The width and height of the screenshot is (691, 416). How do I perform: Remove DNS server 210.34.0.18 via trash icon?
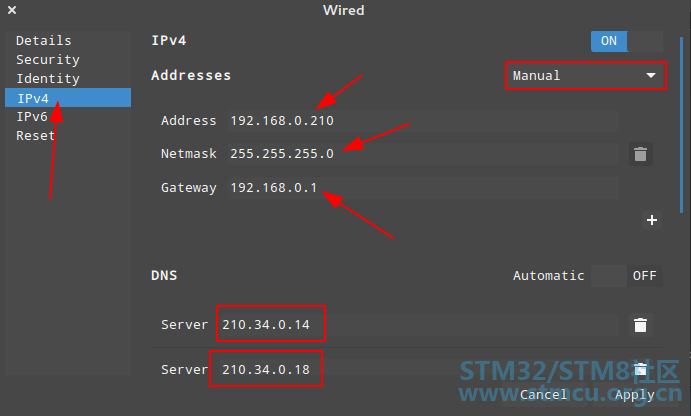pos(640,368)
